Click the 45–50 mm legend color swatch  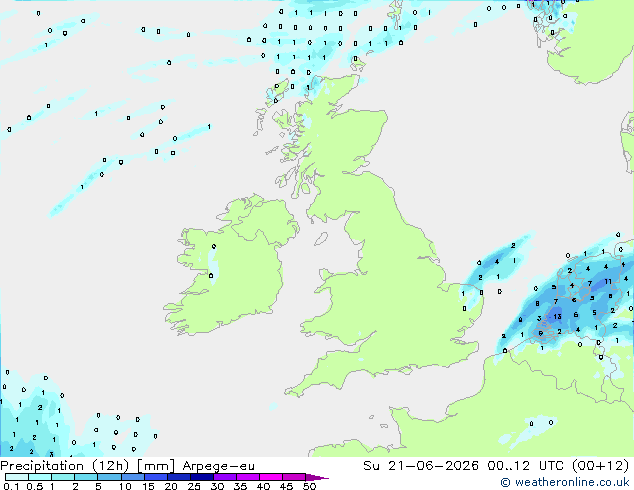click(294, 477)
